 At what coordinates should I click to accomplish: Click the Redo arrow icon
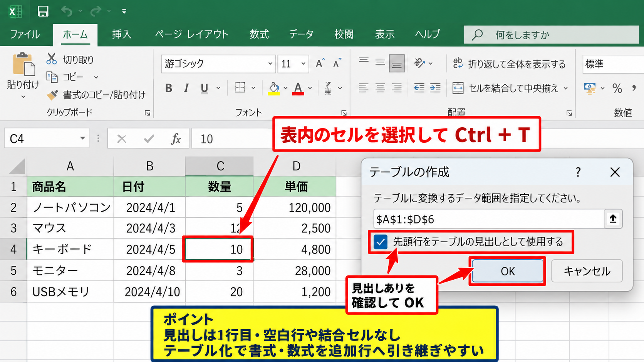pyautogui.click(x=96, y=12)
